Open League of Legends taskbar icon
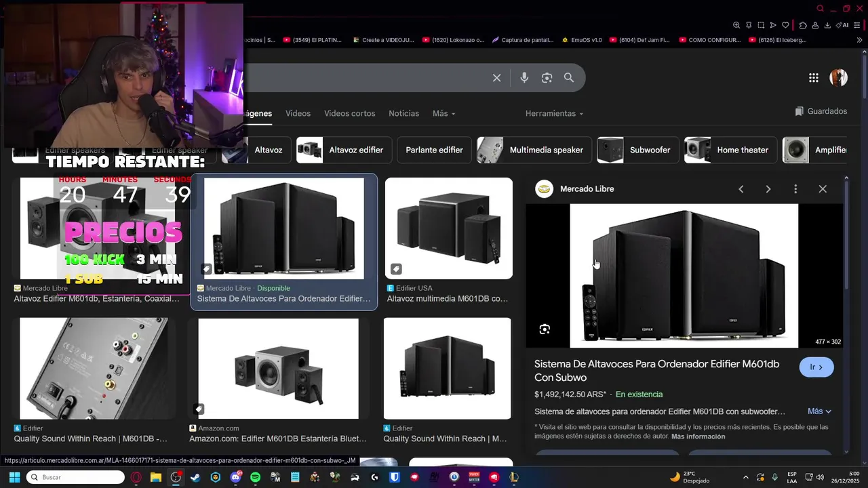 [514, 477]
